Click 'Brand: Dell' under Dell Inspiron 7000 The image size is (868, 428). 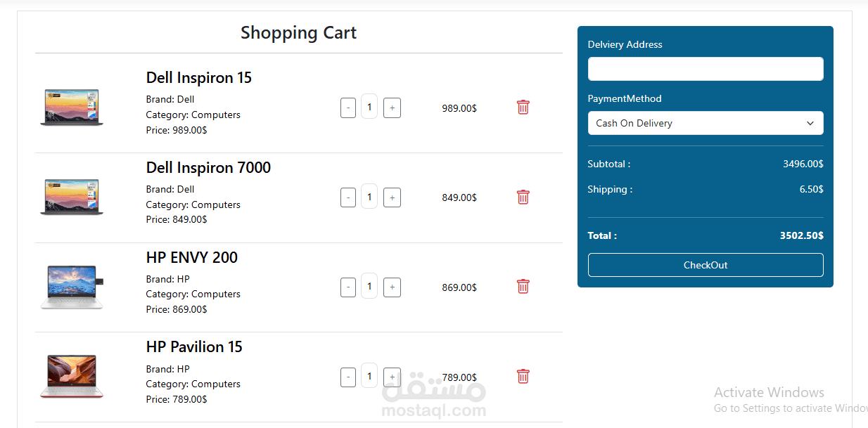tap(170, 189)
